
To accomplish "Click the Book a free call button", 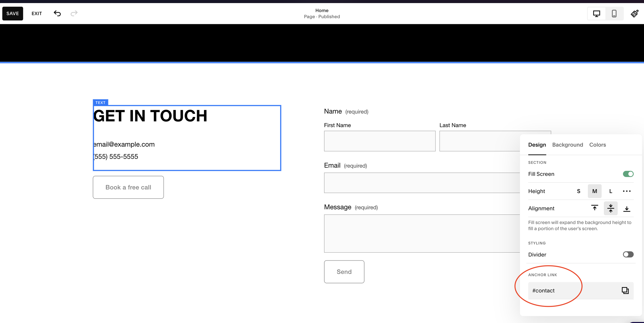I will [x=128, y=187].
